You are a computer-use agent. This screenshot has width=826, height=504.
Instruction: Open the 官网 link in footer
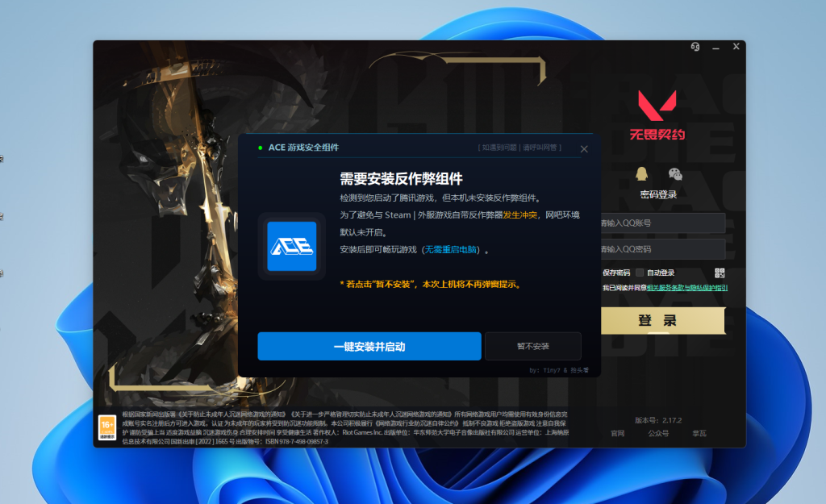618,433
